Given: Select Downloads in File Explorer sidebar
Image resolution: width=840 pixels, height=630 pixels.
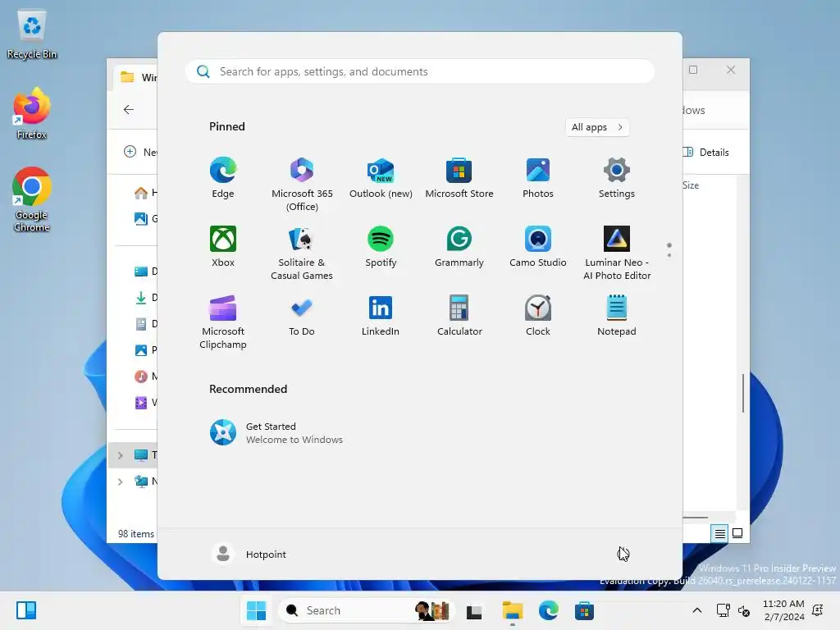Looking at the screenshot, I should [145, 297].
